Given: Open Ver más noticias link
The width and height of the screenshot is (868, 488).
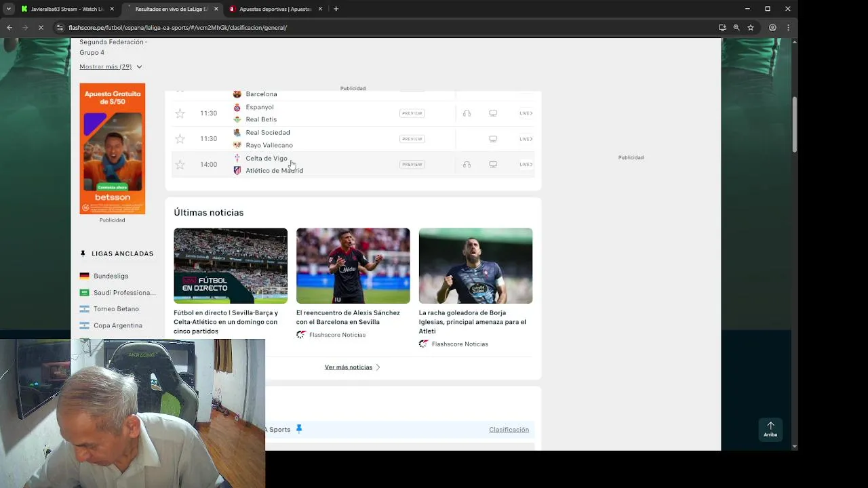Looking at the screenshot, I should point(352,367).
